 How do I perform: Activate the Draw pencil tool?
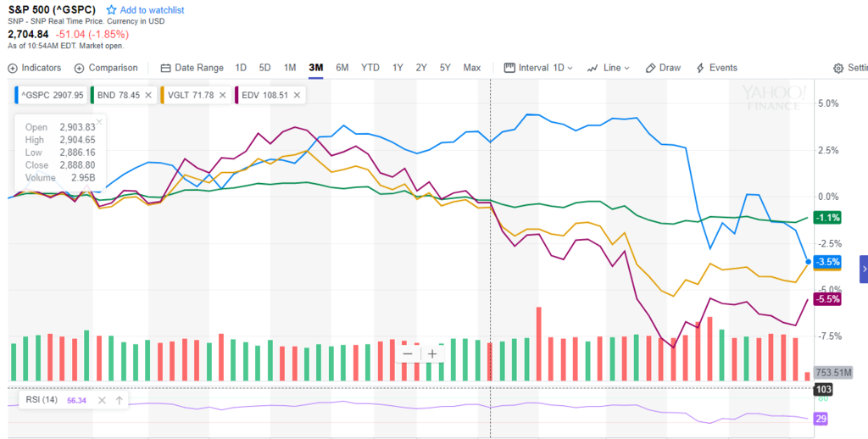[663, 68]
